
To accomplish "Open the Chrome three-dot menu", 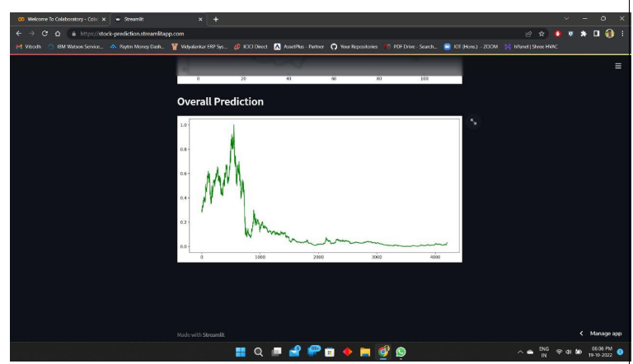I will click(x=622, y=34).
